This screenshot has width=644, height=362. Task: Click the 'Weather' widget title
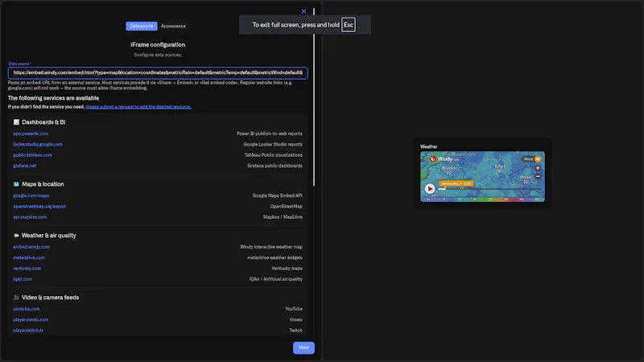[428, 146]
